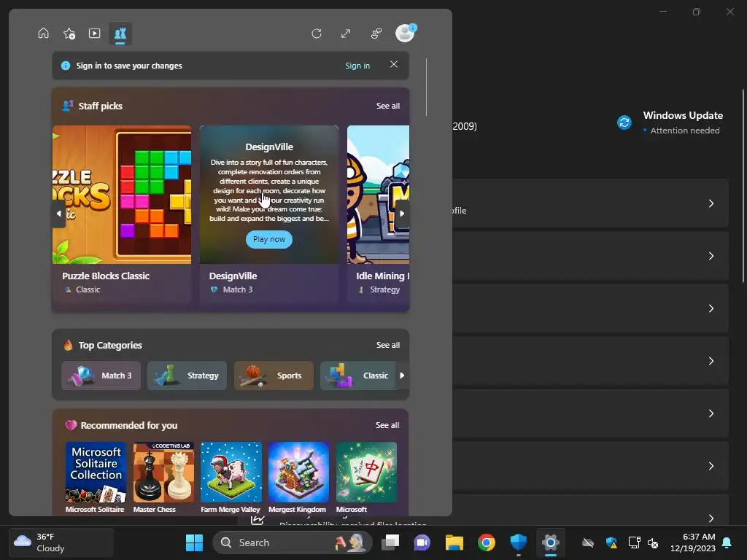Open the notification bell
Screen dimensions: 747x560
[x=727, y=542]
